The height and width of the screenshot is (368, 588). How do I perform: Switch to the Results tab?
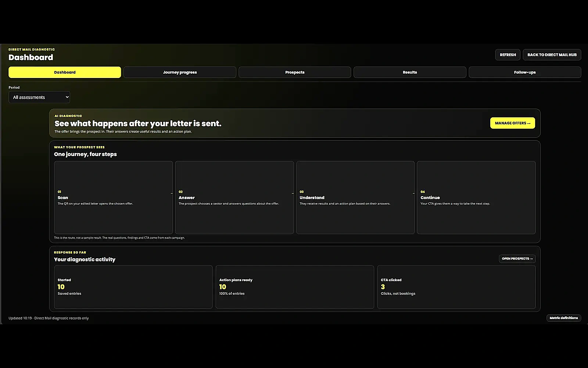click(410, 72)
